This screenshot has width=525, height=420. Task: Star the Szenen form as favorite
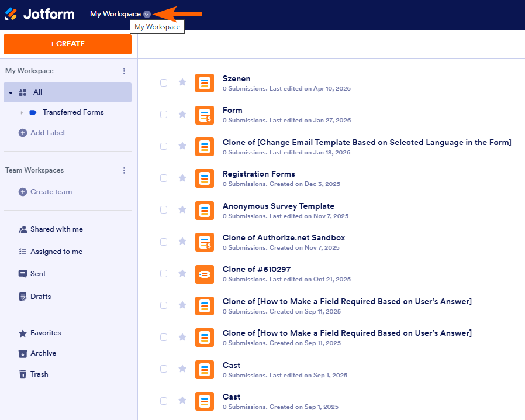[182, 82]
